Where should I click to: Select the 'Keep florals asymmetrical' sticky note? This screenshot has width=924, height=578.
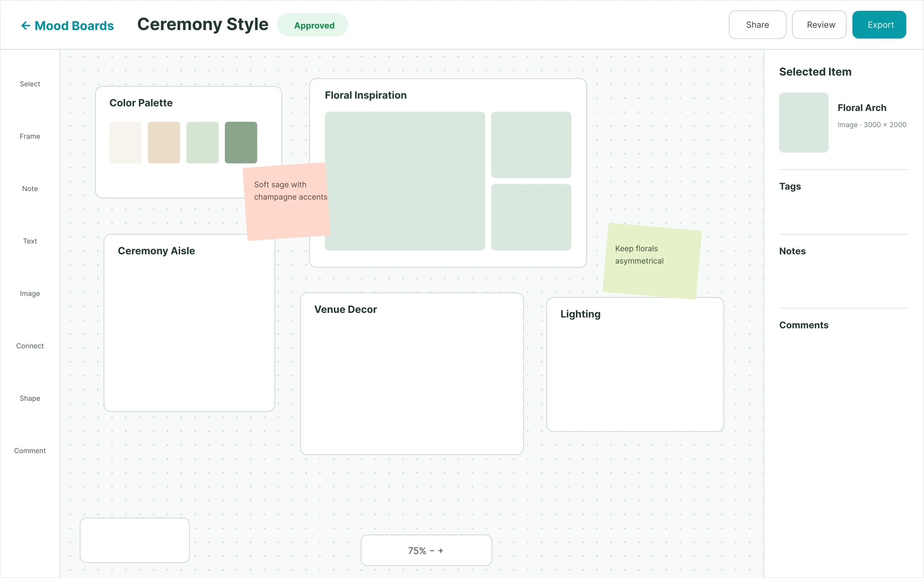click(x=652, y=261)
